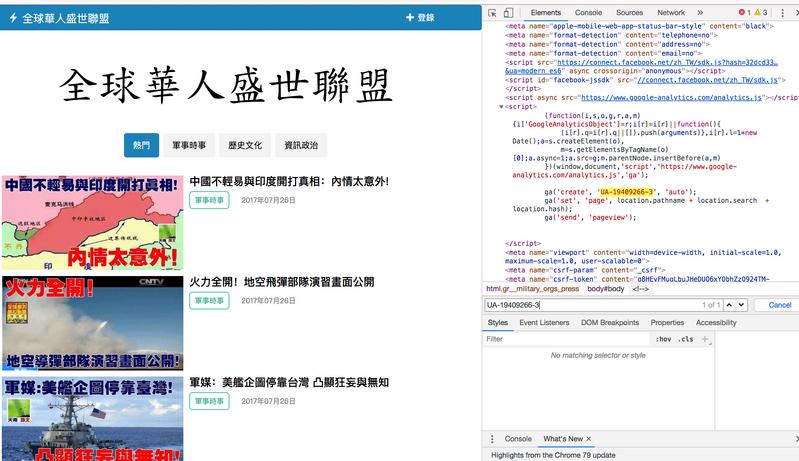This screenshot has height=461, width=799.
Task: Add a new style rule plus icon
Action: (x=706, y=339)
